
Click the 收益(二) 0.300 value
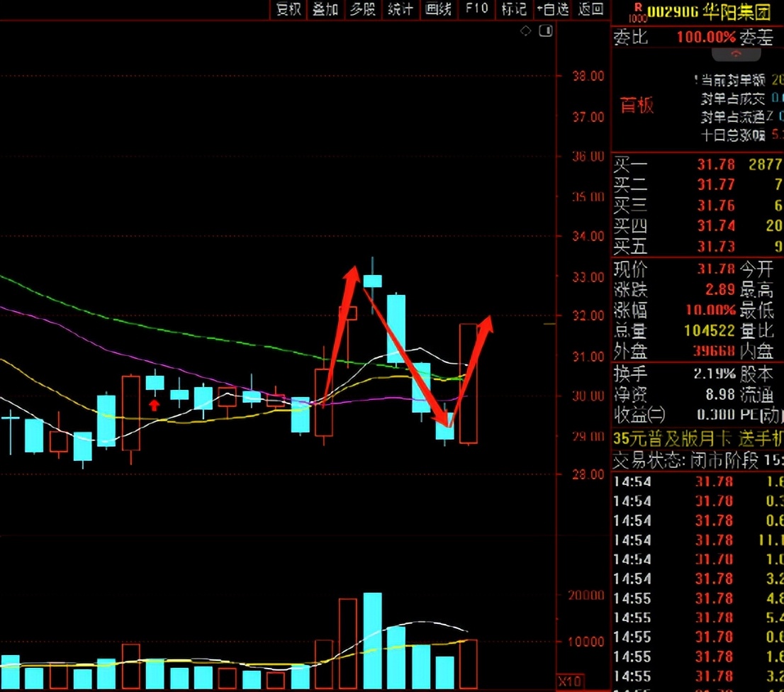click(716, 415)
